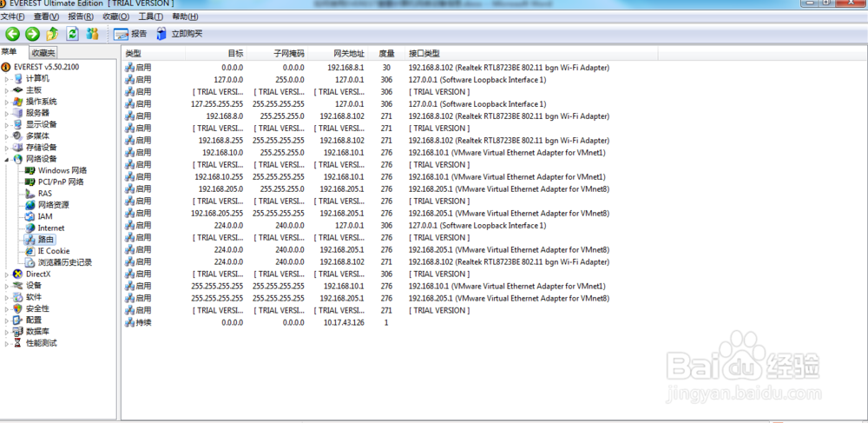Open the 收藏(O) menu
This screenshot has height=423, width=868.
coord(115,17)
